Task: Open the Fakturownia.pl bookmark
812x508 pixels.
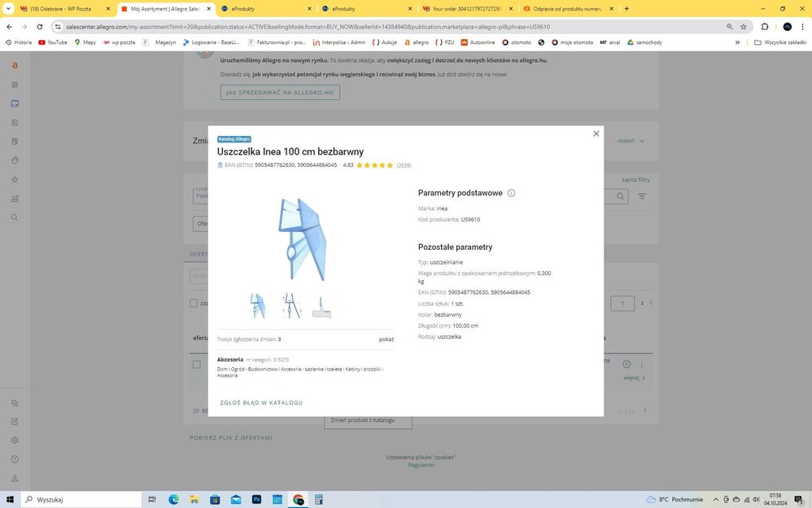Action: (x=277, y=42)
